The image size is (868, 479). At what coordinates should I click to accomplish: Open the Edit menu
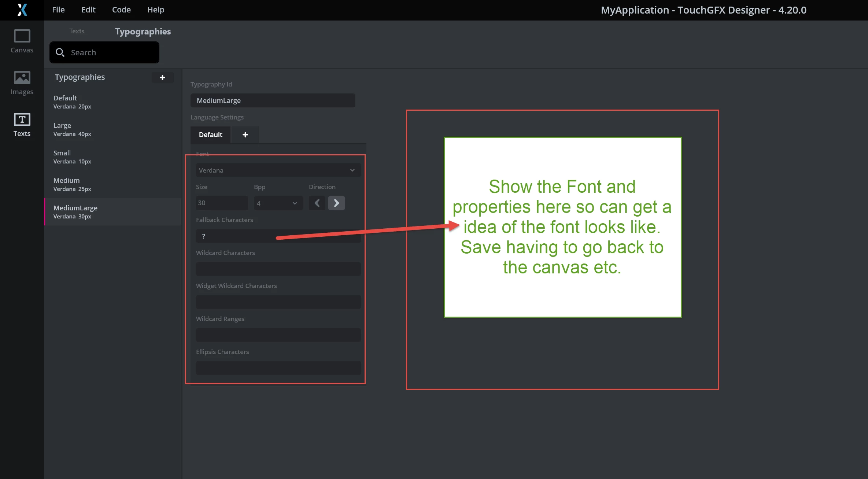click(x=88, y=10)
